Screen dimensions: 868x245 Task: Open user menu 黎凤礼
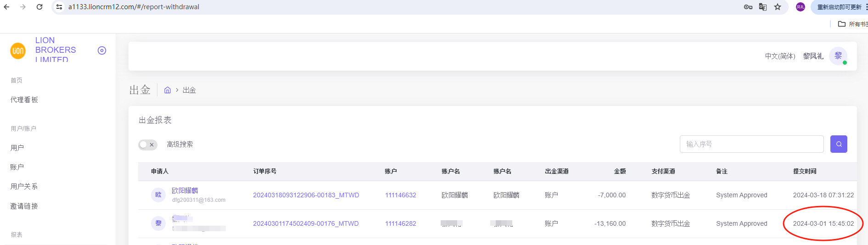[x=813, y=56]
